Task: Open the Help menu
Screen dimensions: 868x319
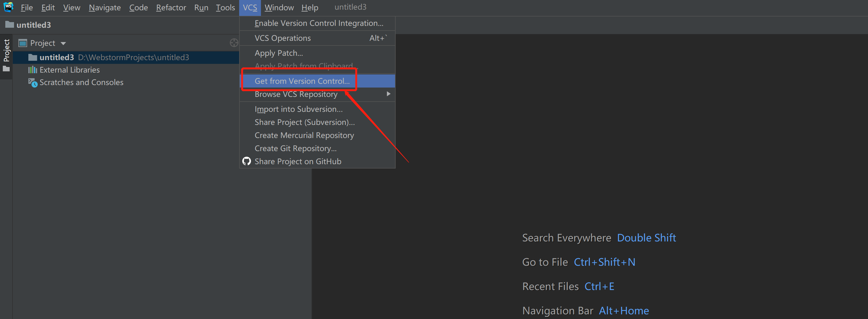Action: pyautogui.click(x=309, y=7)
